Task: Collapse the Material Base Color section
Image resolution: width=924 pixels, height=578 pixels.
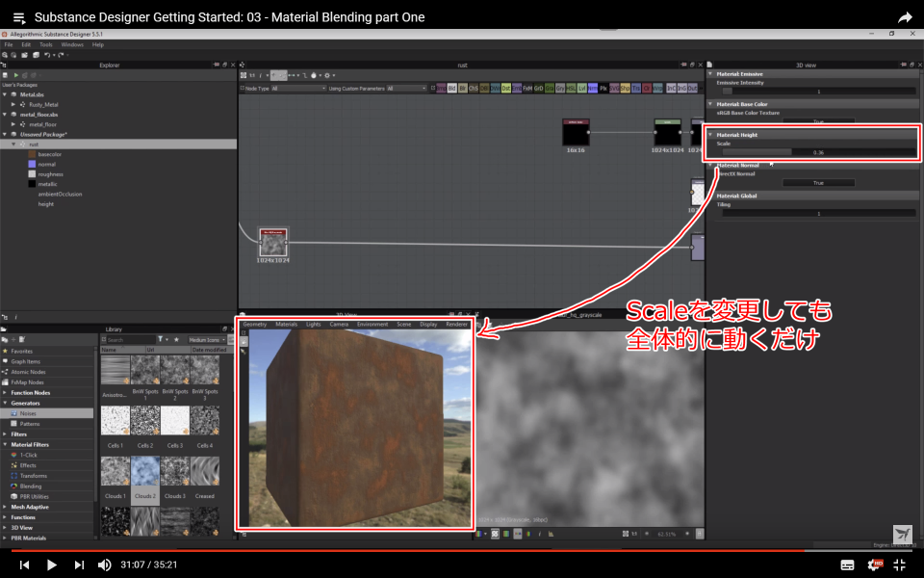Action: click(x=710, y=104)
